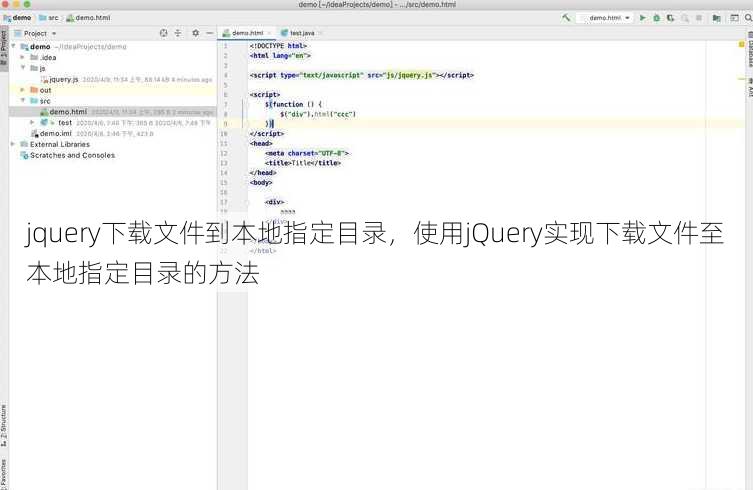Click the <body> tag line

pos(261,183)
